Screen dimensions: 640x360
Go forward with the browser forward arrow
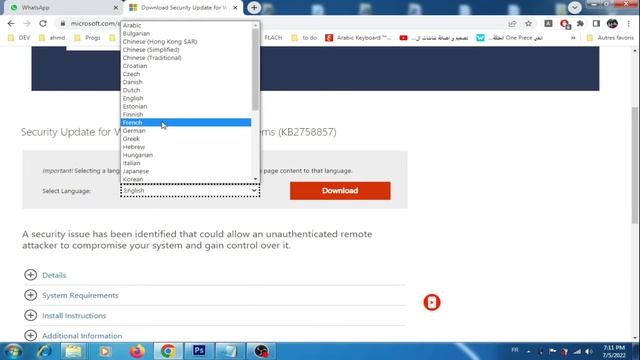coord(27,24)
